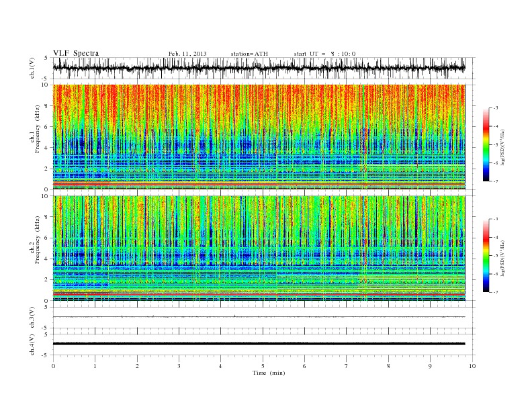Click the ch.2 'Frequency (kHz)' axis label
The width and height of the screenshot is (532, 411).
[37, 239]
